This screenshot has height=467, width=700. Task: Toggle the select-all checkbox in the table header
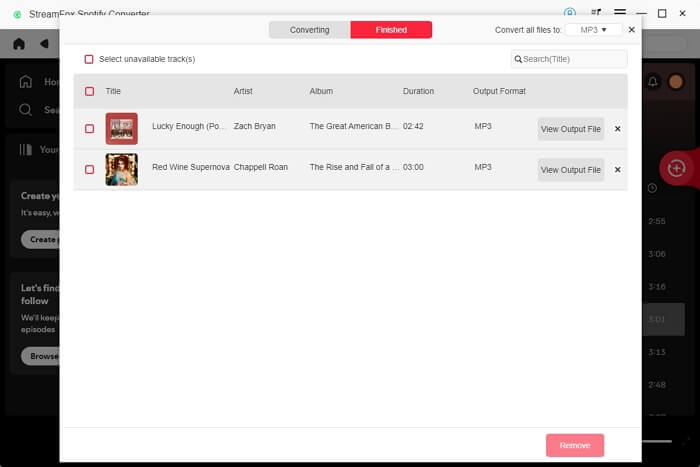89,91
